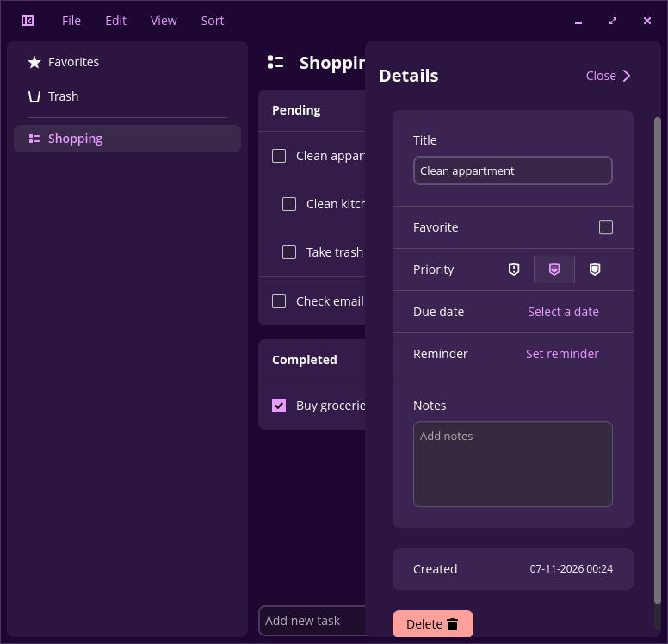Click the Take trash task text
Image resolution: width=668 pixels, height=644 pixels.
tap(335, 252)
